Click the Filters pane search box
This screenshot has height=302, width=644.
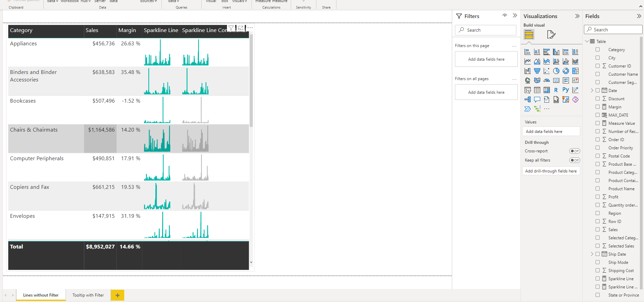pos(486,30)
